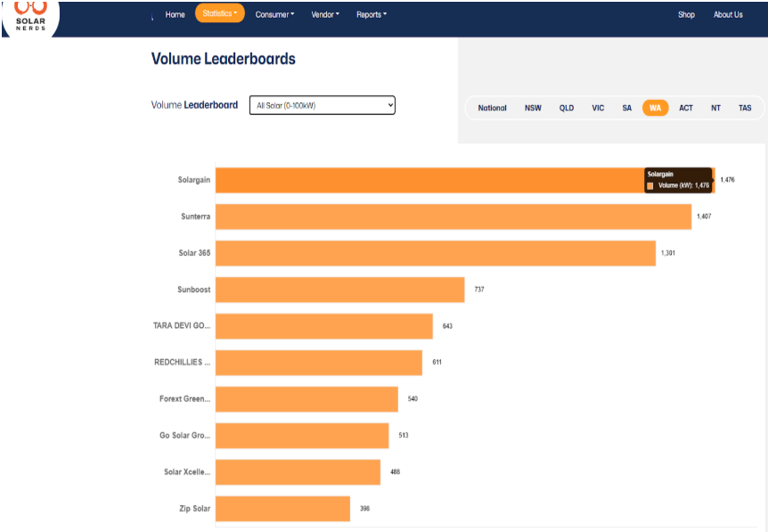Click the Sunterra bar in chart
768x532 pixels.
[x=453, y=217]
